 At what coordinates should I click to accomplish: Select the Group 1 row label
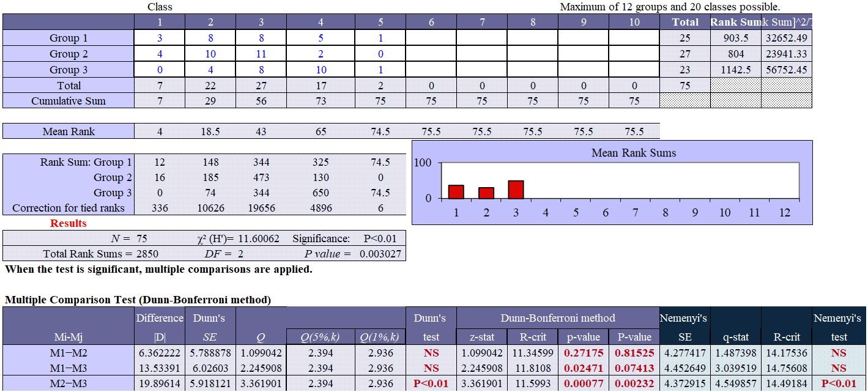(x=69, y=38)
